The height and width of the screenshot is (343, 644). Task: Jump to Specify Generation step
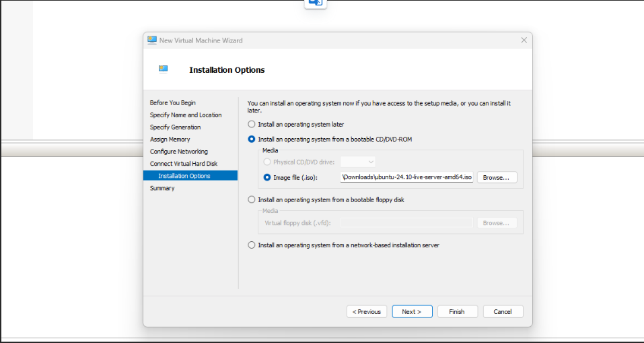click(175, 127)
